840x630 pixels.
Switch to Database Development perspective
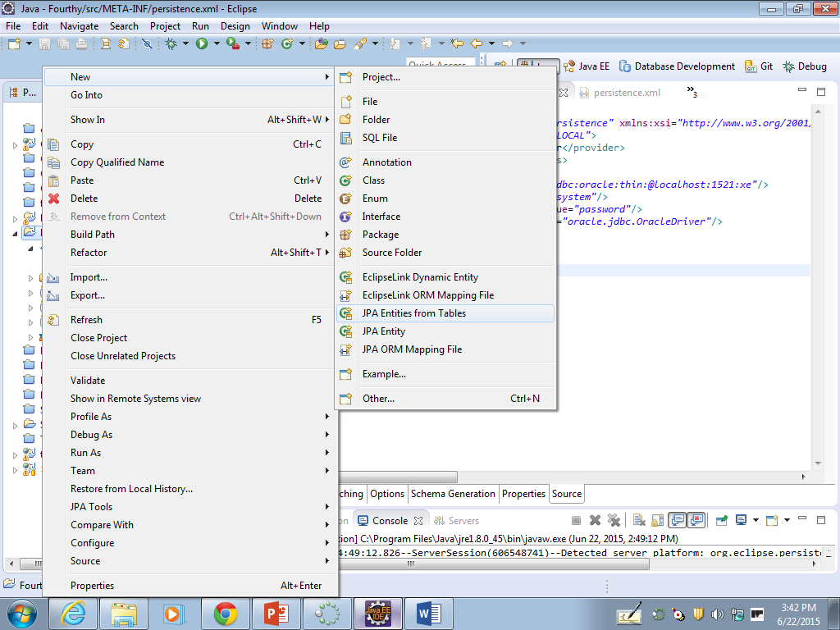(x=677, y=66)
